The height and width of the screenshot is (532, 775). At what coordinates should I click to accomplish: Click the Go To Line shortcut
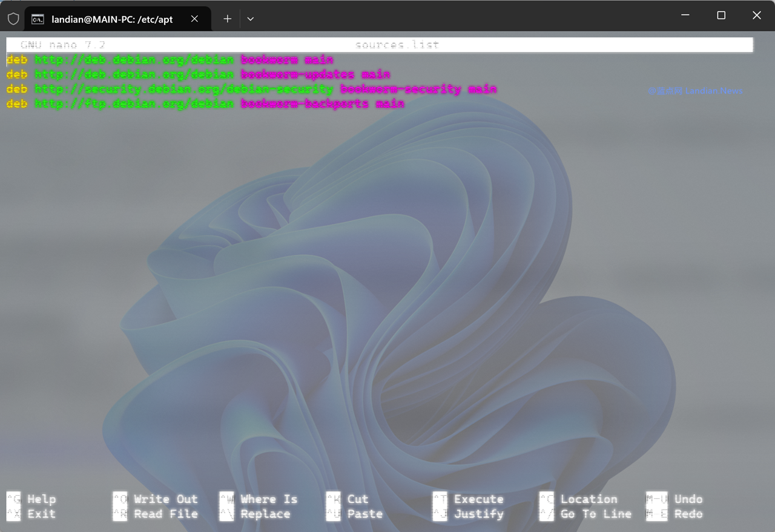595,514
